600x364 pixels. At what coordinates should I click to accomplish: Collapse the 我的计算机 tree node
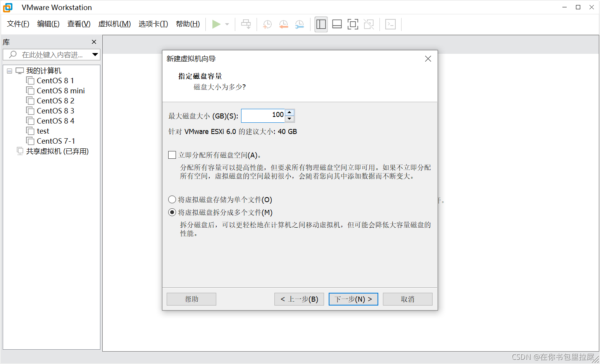(x=9, y=70)
